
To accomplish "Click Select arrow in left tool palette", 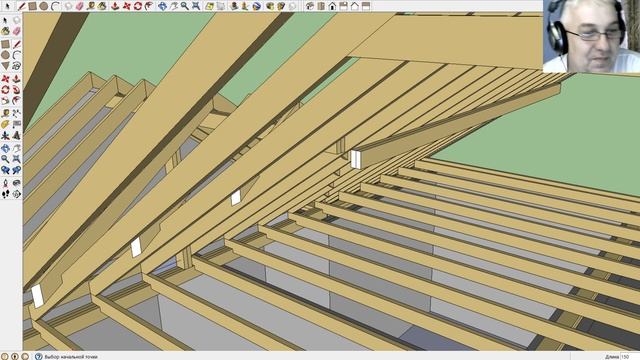I will [5, 20].
